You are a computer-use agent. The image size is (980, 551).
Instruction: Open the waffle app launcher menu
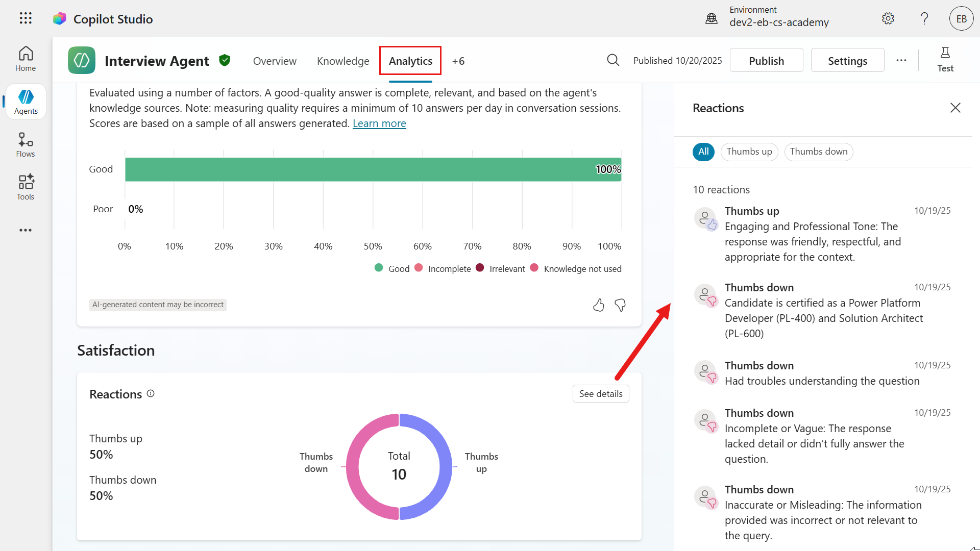click(25, 18)
